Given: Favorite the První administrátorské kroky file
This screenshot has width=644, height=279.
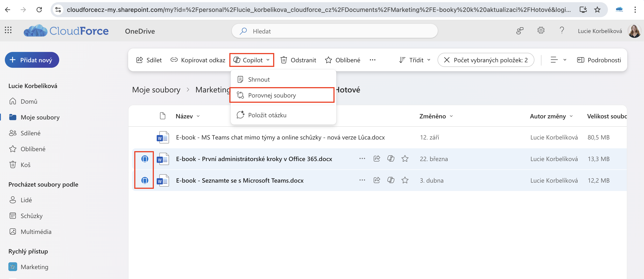Looking at the screenshot, I should (x=405, y=159).
